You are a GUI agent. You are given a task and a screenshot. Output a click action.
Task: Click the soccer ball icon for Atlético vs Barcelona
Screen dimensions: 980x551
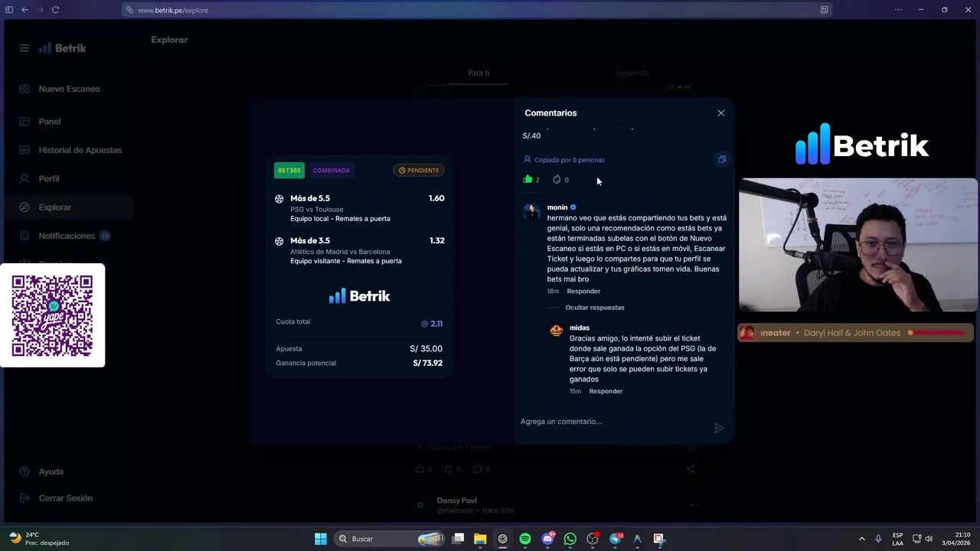pyautogui.click(x=279, y=241)
